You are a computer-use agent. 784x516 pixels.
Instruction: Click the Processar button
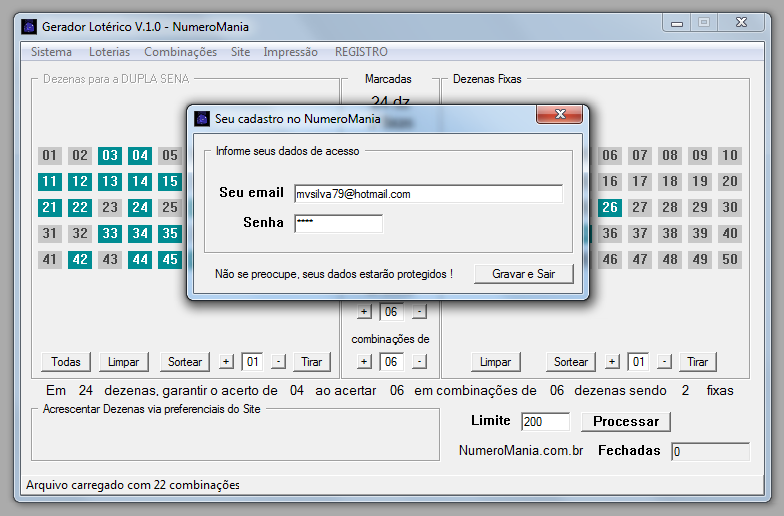626,422
